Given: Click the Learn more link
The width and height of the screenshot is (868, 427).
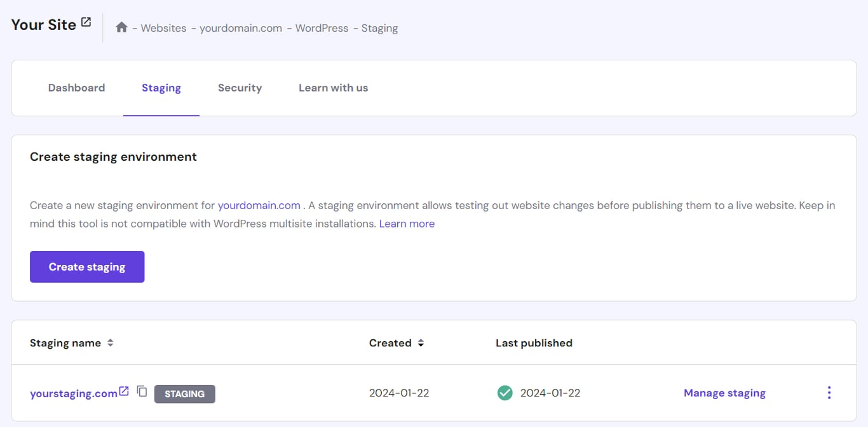Looking at the screenshot, I should tap(407, 223).
